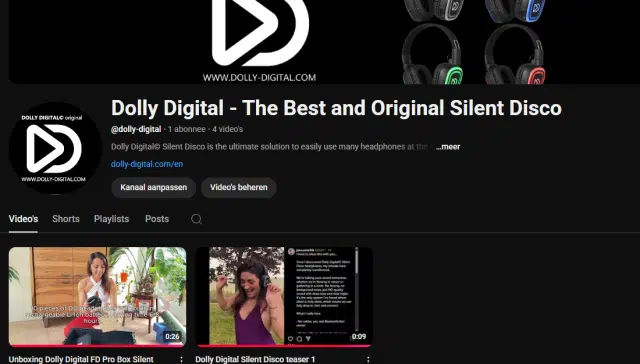The height and width of the screenshot is (364, 640).
Task: Open the Playlists tab
Action: (x=111, y=219)
